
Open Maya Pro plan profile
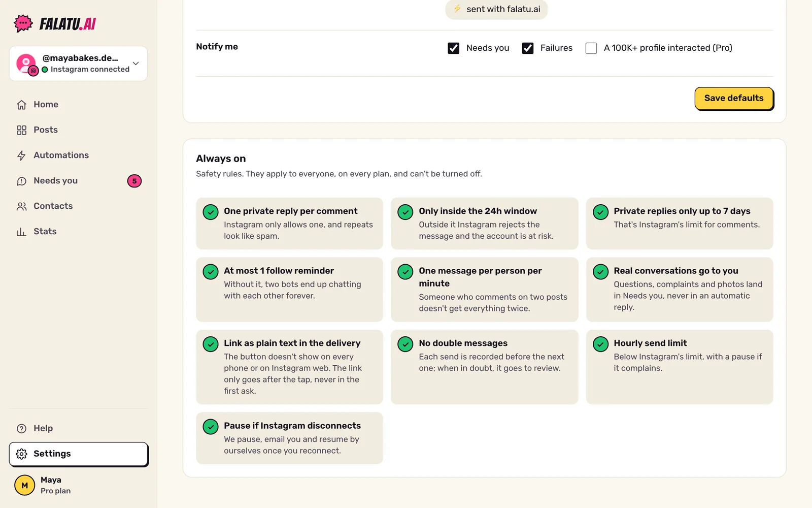pos(79,485)
